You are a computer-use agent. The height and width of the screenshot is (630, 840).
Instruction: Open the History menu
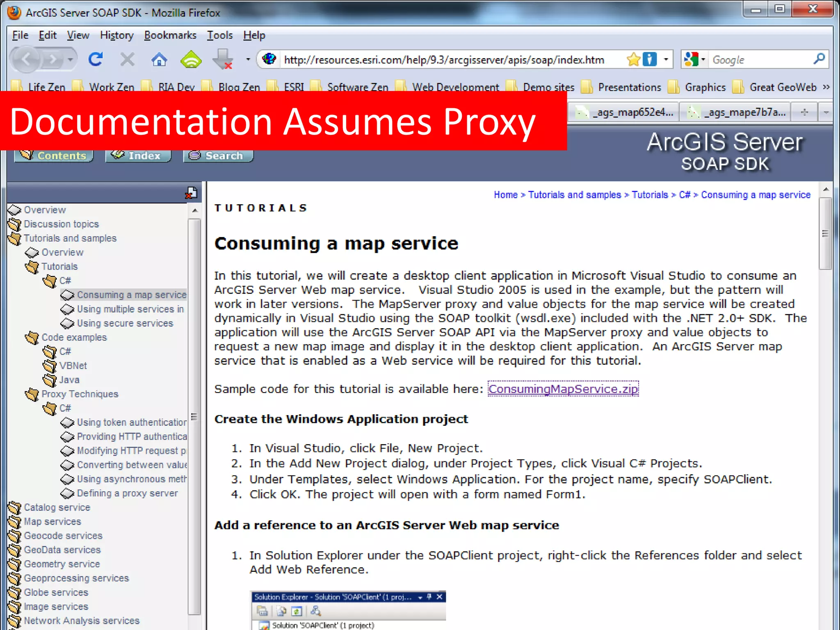[117, 35]
